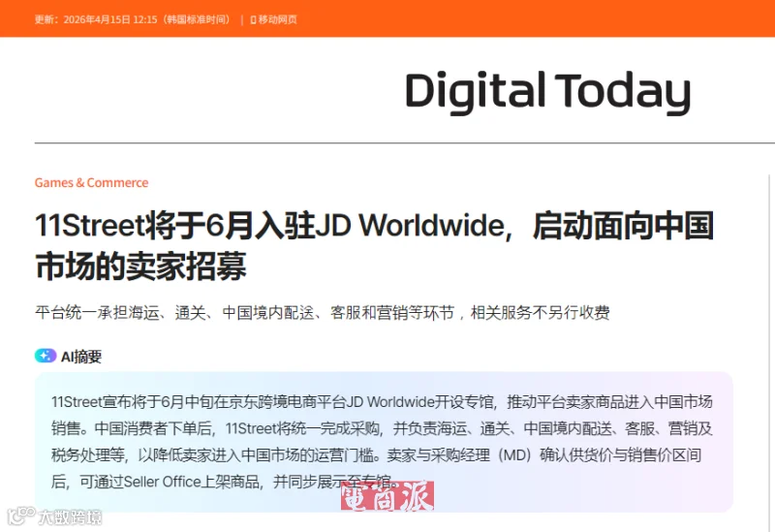Click the Digital Today logo
Image resolution: width=775 pixels, height=532 pixels.
pyautogui.click(x=547, y=92)
